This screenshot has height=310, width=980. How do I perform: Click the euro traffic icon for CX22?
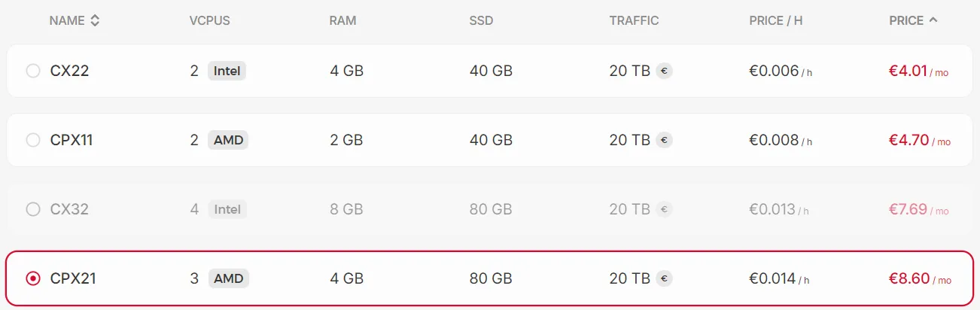pyautogui.click(x=663, y=71)
